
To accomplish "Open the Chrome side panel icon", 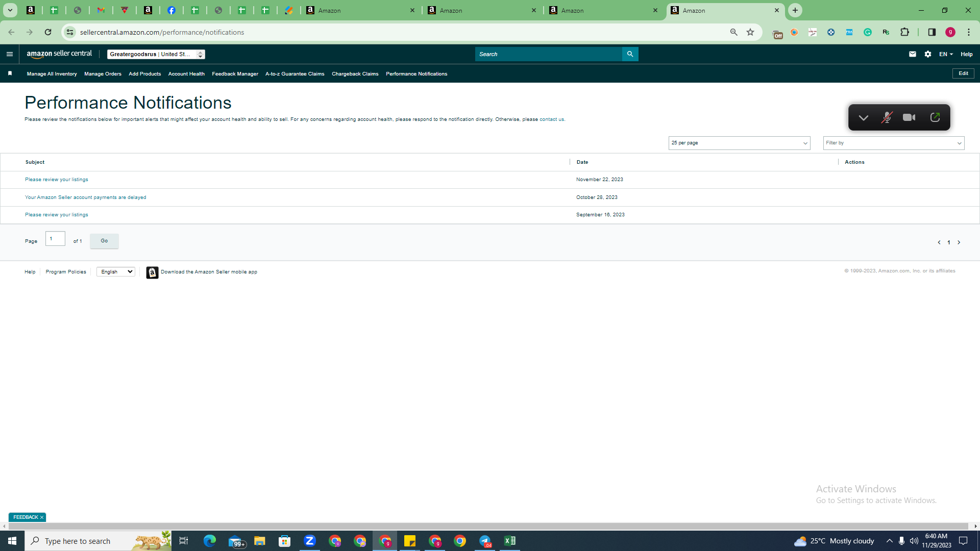I will point(932,32).
